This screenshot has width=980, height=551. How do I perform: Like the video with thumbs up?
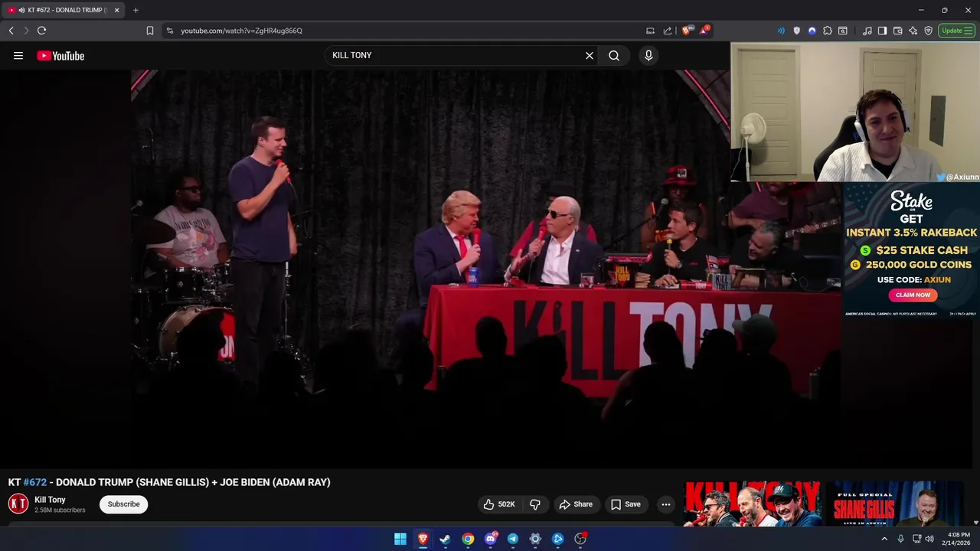(x=498, y=504)
